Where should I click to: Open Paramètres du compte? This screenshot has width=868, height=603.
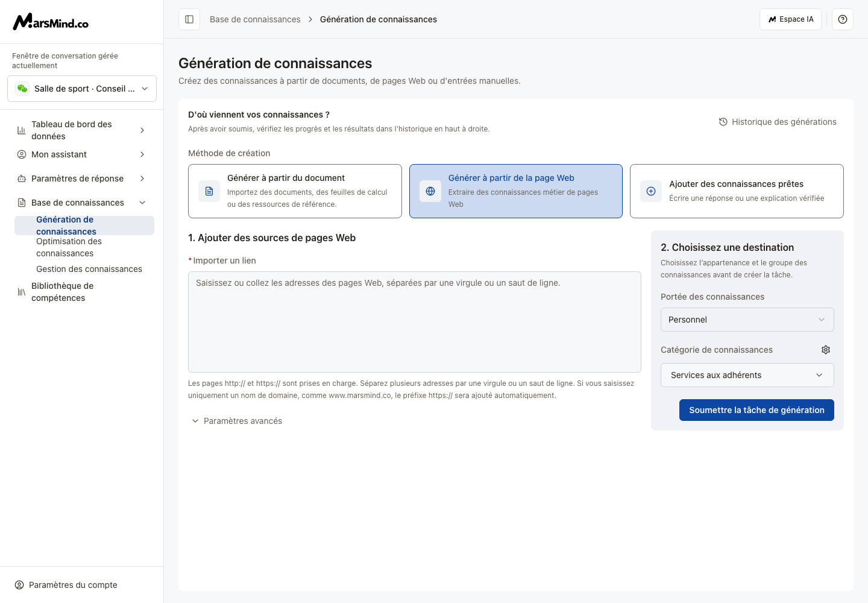pyautogui.click(x=66, y=585)
